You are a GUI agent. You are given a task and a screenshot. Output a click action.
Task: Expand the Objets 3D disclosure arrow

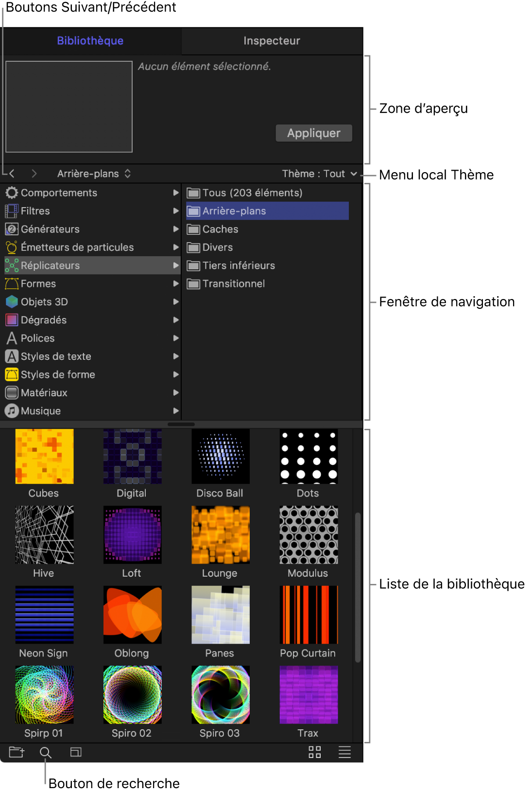coord(176,302)
